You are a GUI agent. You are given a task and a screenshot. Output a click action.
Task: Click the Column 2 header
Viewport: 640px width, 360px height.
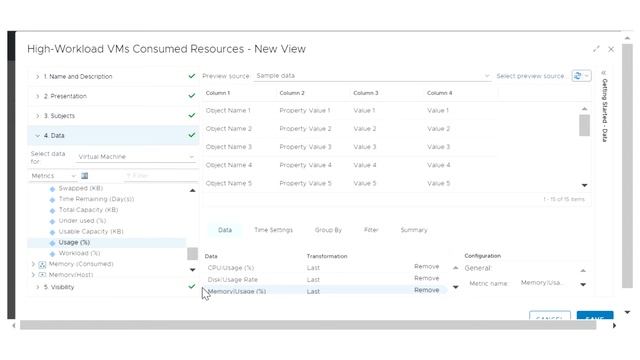(292, 93)
